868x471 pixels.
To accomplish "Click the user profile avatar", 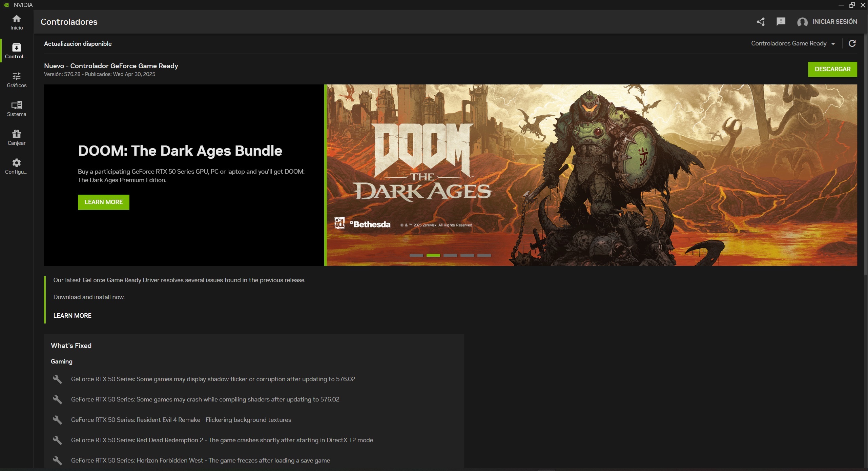I will (802, 22).
